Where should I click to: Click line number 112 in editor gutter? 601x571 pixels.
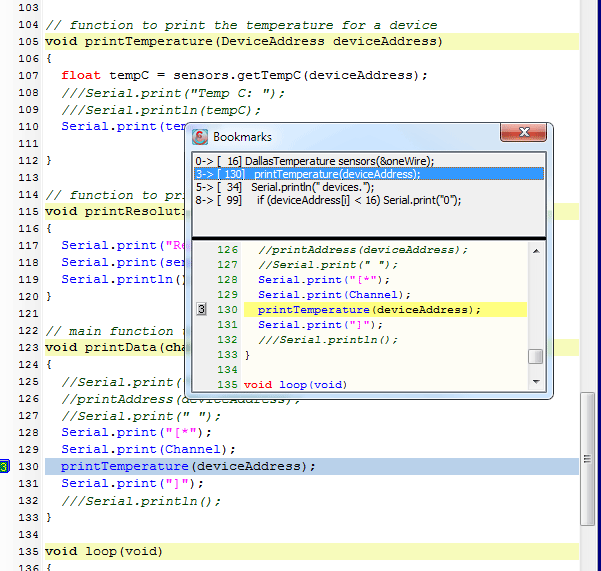(x=28, y=161)
